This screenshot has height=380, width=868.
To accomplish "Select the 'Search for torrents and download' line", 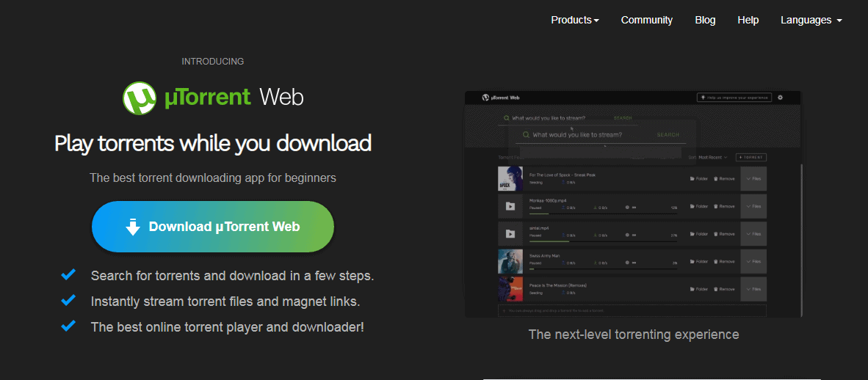I will 233,275.
